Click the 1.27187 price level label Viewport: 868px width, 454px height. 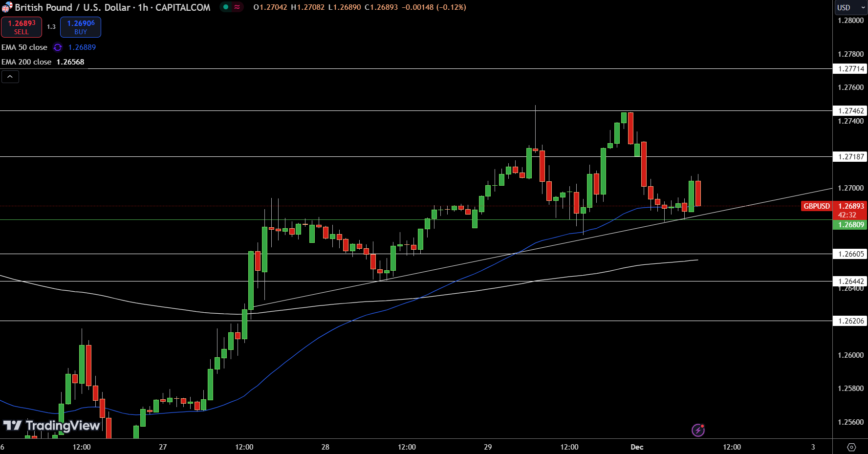[x=851, y=157]
